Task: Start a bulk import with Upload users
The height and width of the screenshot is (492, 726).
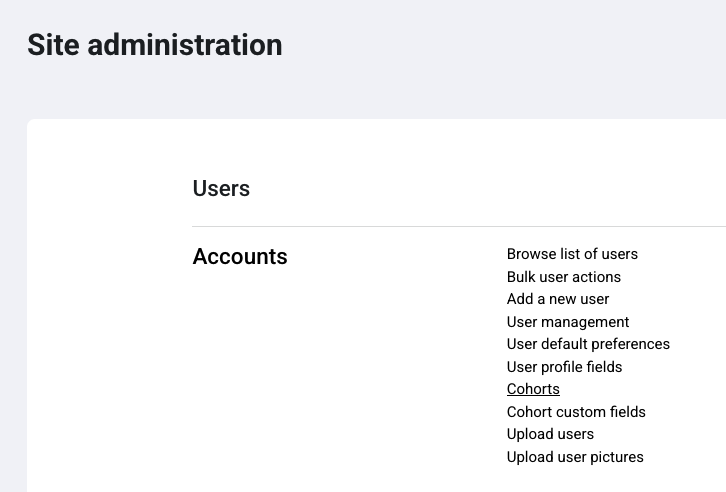Action: pyautogui.click(x=550, y=434)
